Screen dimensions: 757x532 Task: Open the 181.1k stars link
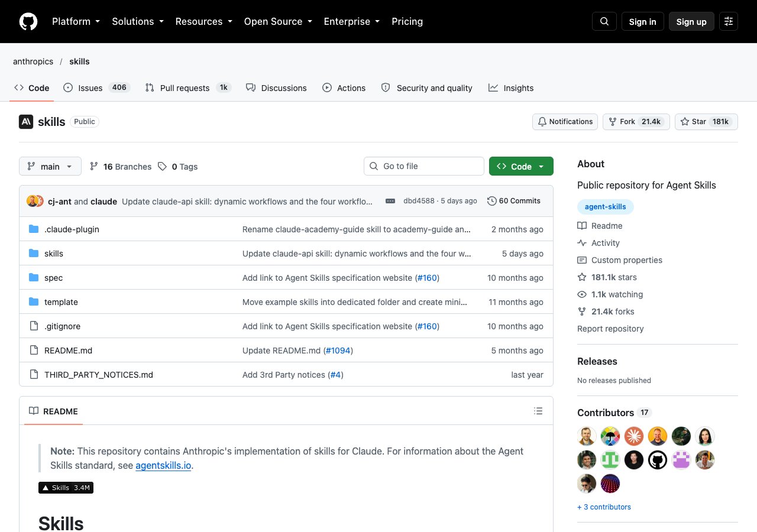coord(607,277)
